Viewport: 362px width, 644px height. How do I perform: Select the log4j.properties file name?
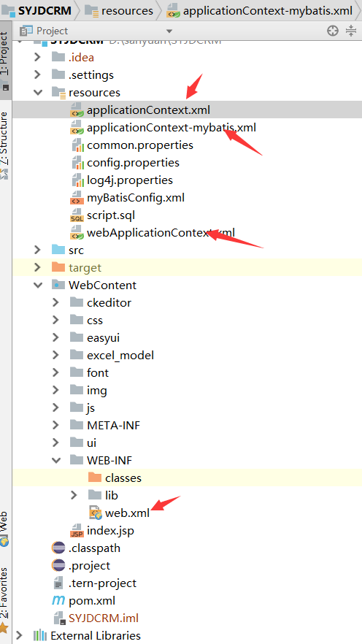130,180
